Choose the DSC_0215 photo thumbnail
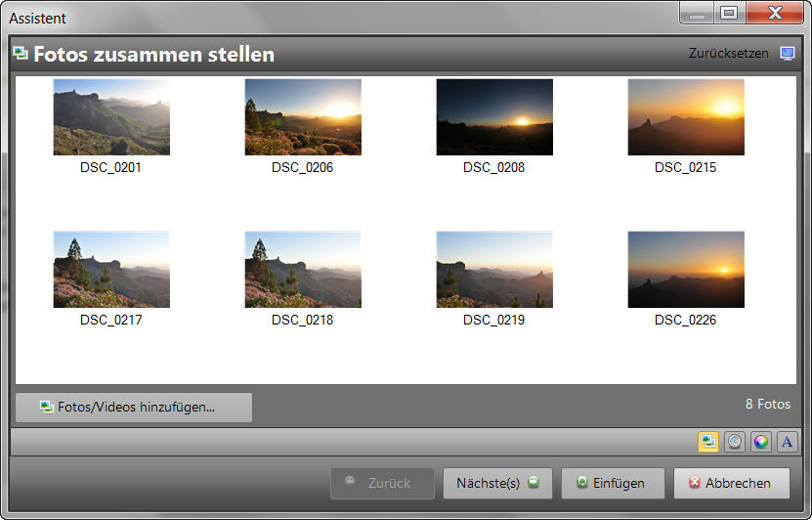 click(686, 117)
